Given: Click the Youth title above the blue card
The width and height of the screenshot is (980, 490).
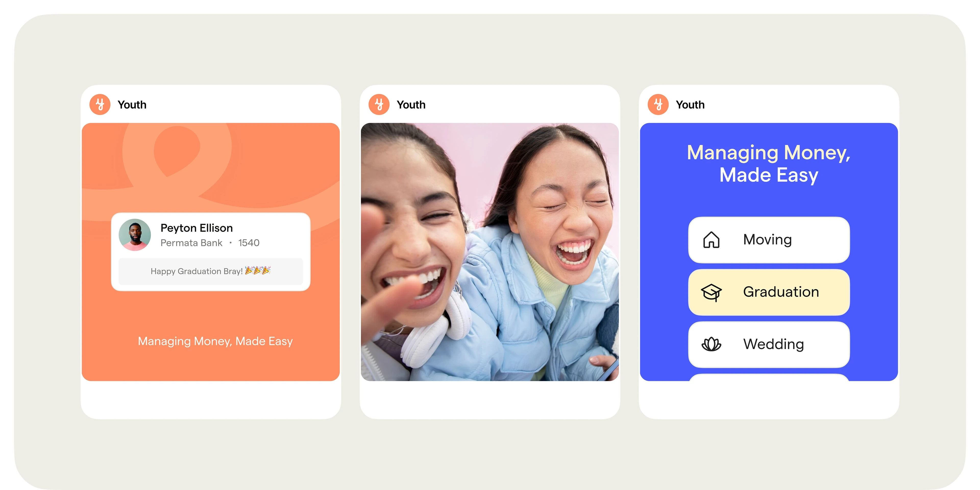Looking at the screenshot, I should click(690, 105).
